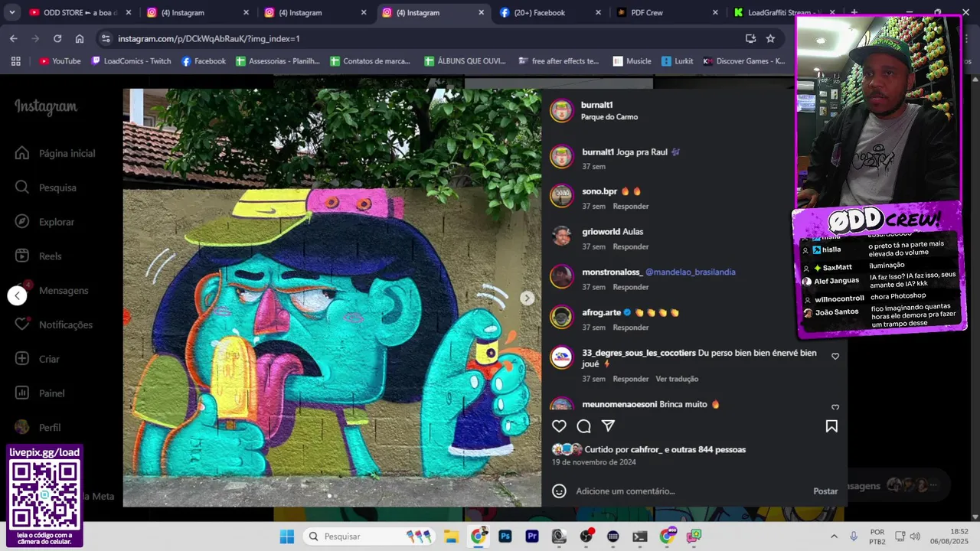This screenshot has height=551, width=980.
Task: Like the post with the heart icon
Action: tap(559, 426)
